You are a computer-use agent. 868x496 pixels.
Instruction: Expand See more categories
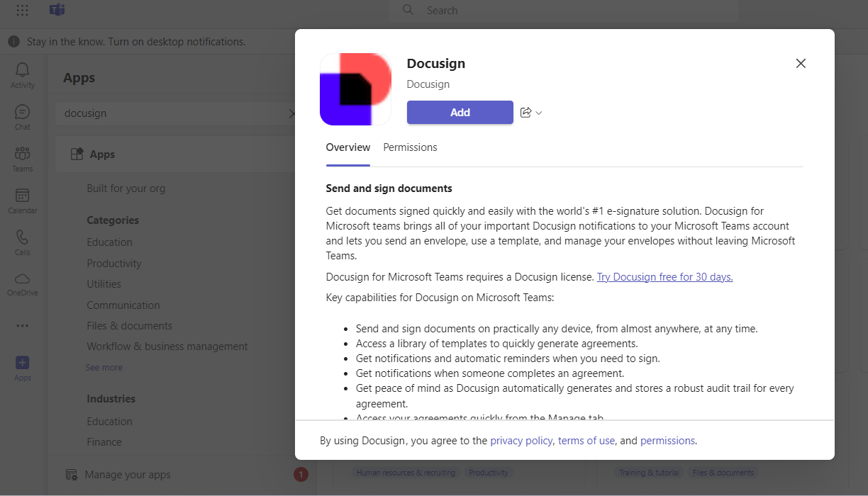coord(104,367)
